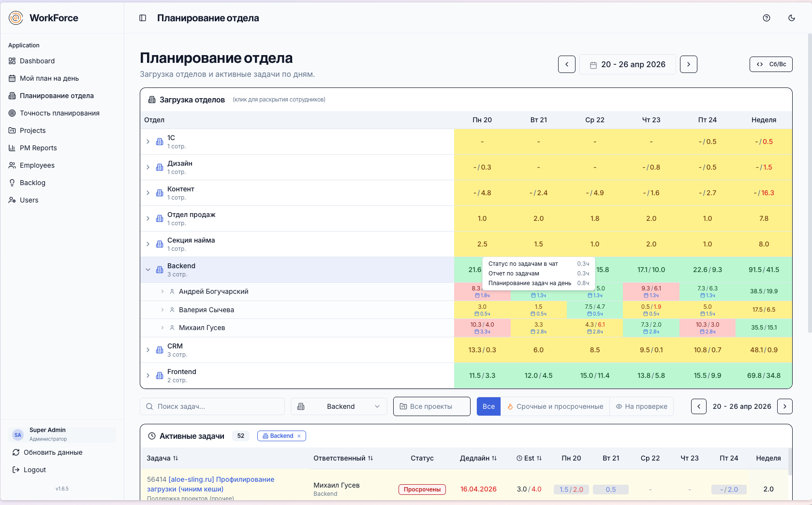Click the refresh icon next to Обновить данные
The width and height of the screenshot is (812, 505).
pos(16,452)
